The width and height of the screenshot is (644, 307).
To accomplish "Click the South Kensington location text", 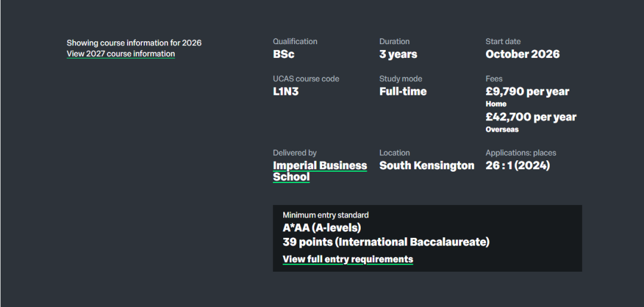I will (427, 166).
